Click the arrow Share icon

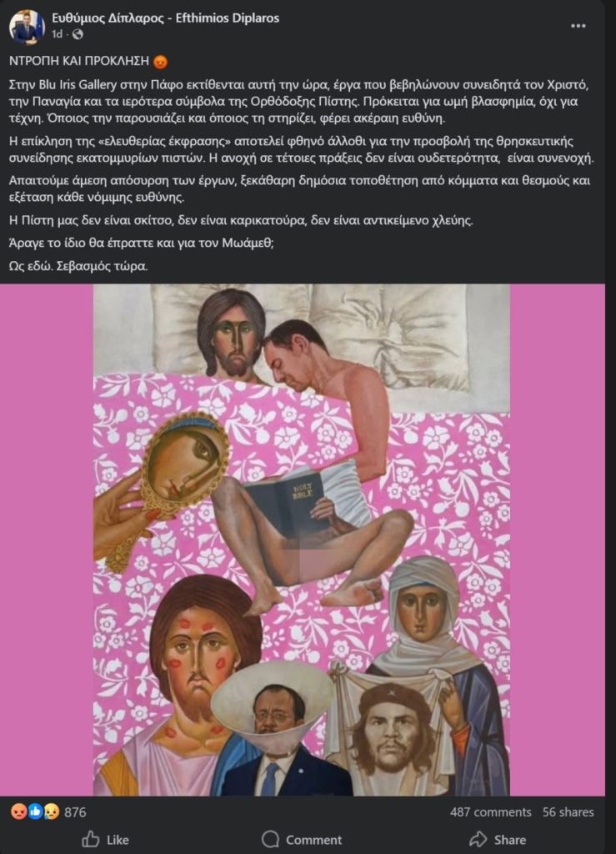click(478, 839)
